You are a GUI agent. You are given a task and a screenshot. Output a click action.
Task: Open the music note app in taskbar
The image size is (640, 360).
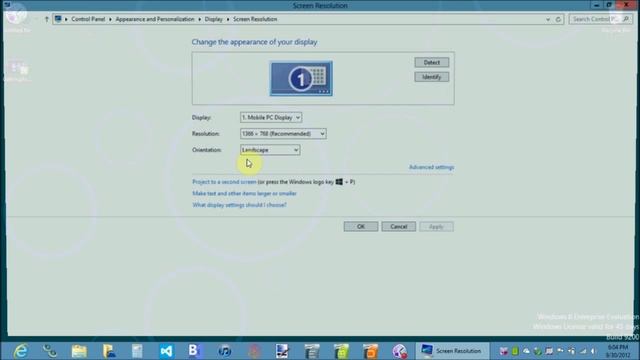tap(224, 351)
